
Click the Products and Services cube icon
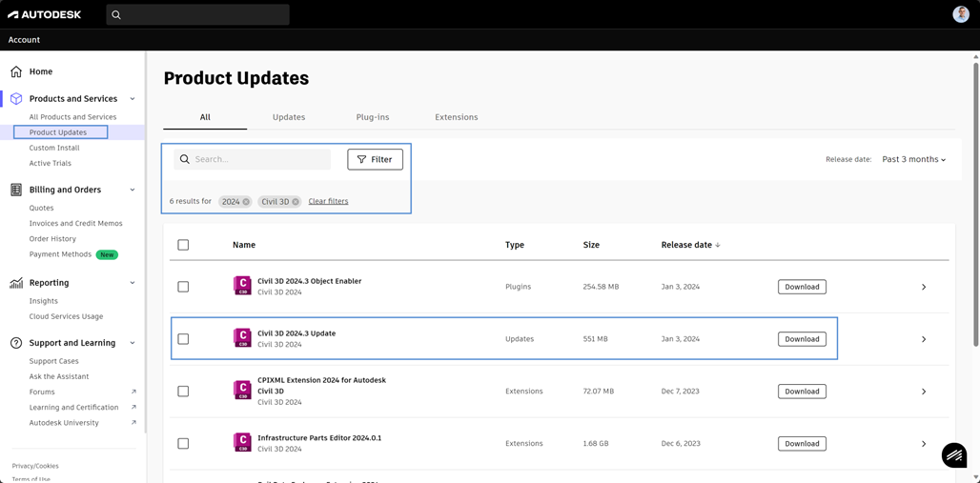coord(16,99)
